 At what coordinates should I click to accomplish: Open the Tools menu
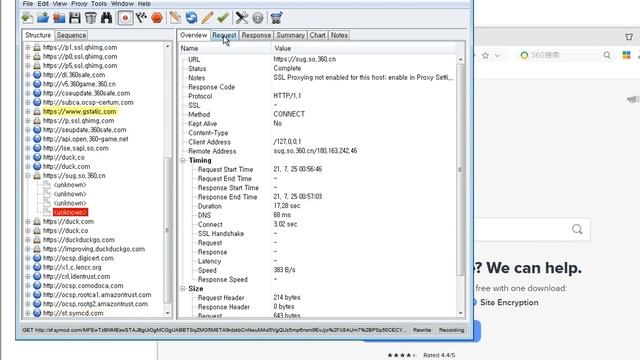(x=99, y=4)
